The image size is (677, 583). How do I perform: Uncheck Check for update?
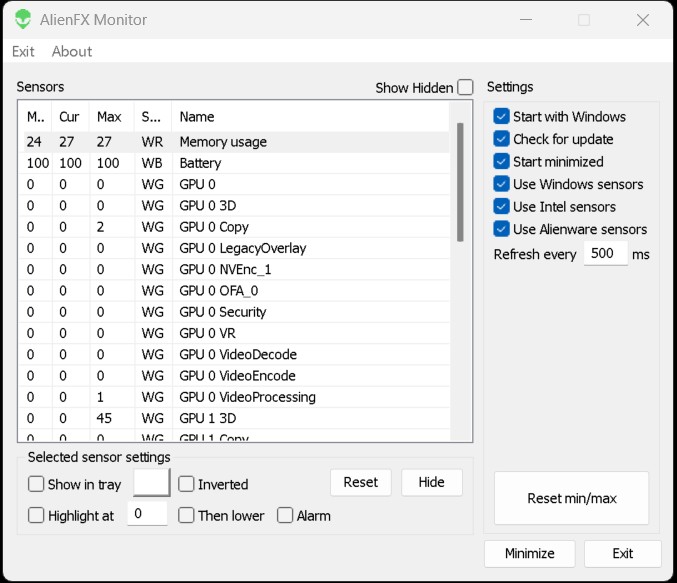point(501,139)
